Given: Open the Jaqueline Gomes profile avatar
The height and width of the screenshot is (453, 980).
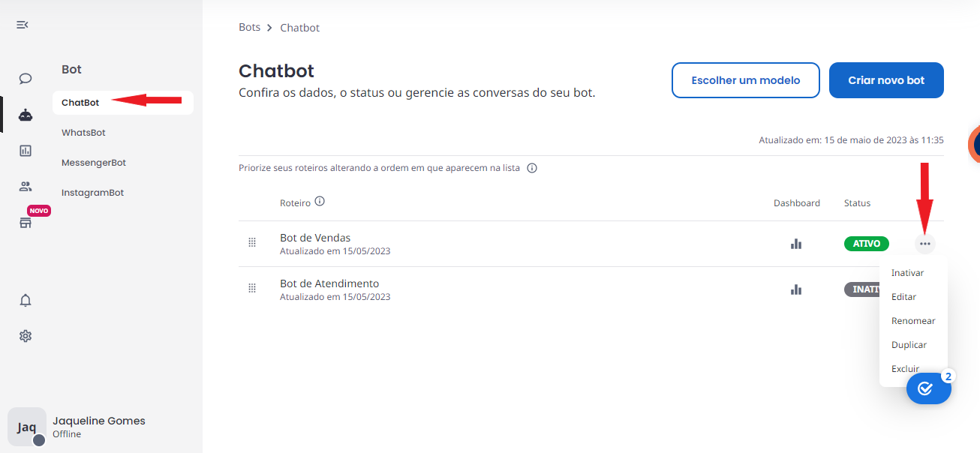Looking at the screenshot, I should pyautogui.click(x=27, y=427).
